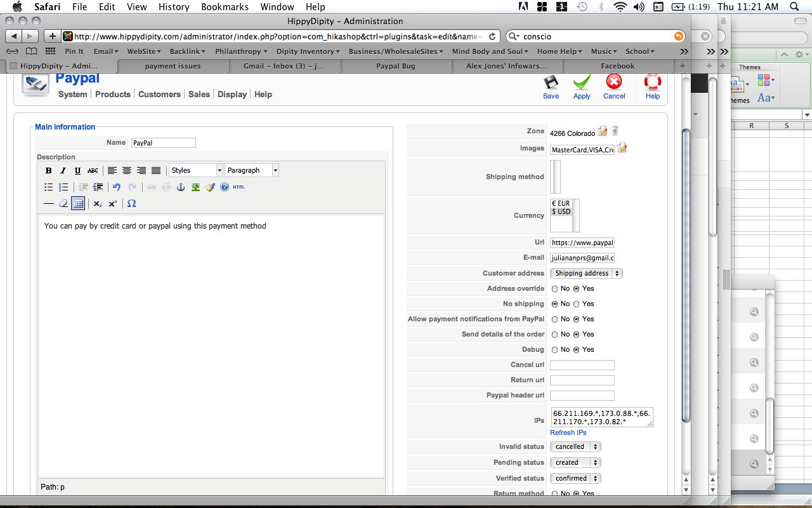
Task: Open the Customers menu in HikaShop
Action: click(x=159, y=94)
